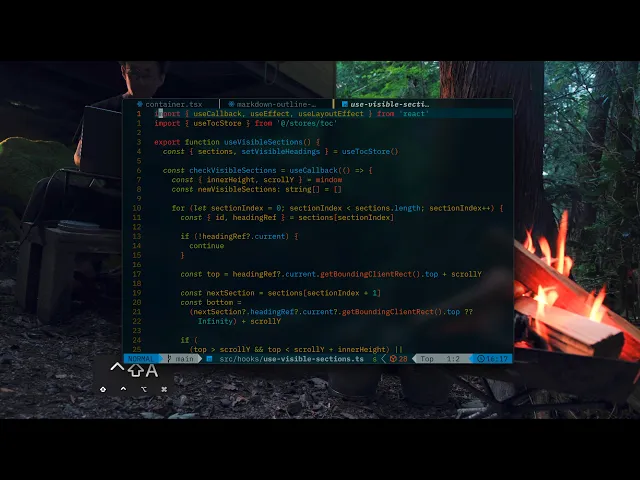Image resolution: width=640 pixels, height=480 pixels.
Task: Click the git branch main segment
Action: [x=180, y=359]
